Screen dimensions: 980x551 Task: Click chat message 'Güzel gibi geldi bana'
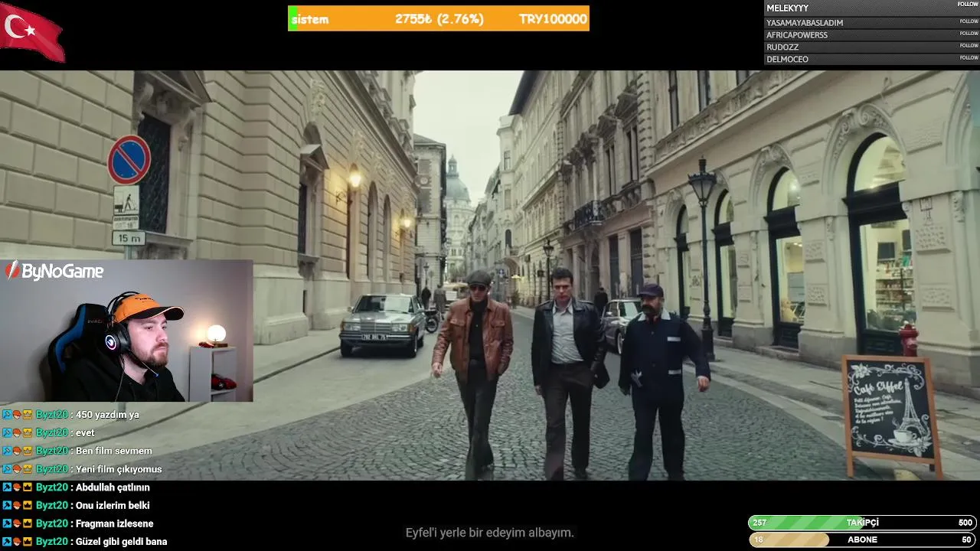[x=121, y=542]
